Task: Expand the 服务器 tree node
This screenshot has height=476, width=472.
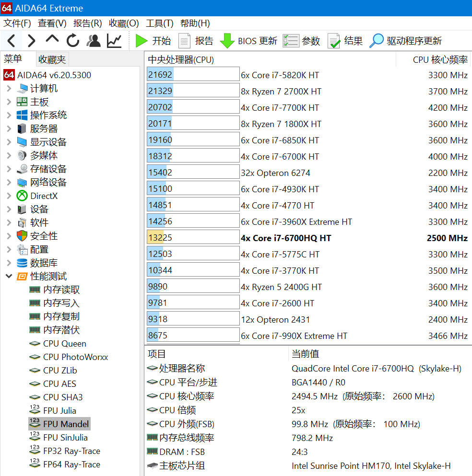Action: [x=9, y=128]
